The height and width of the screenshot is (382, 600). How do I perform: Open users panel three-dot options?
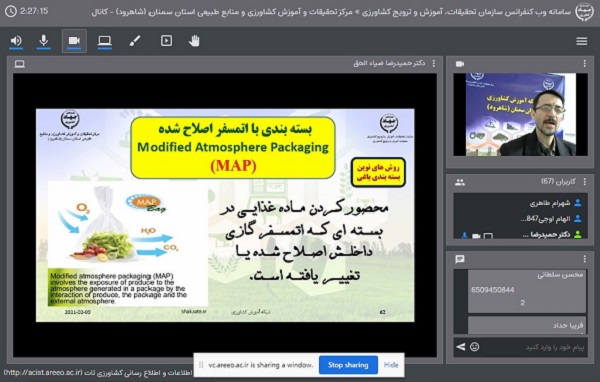(x=585, y=182)
